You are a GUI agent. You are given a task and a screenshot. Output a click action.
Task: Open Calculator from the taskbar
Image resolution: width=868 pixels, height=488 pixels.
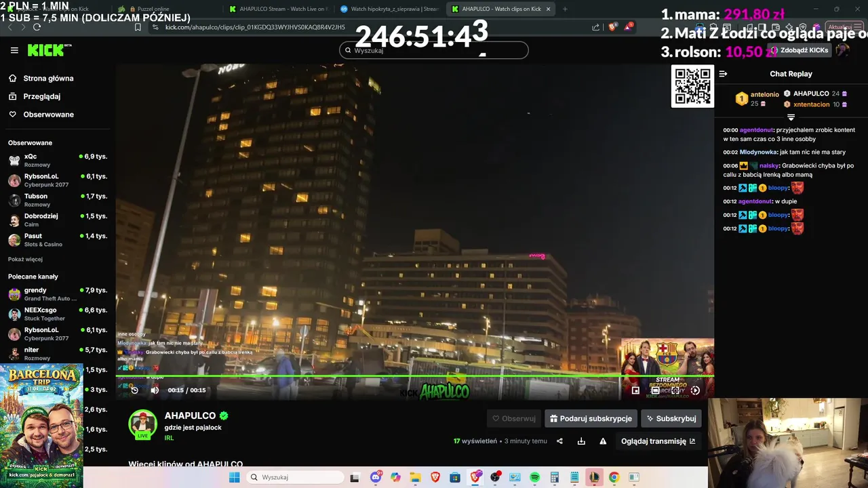pyautogui.click(x=554, y=477)
